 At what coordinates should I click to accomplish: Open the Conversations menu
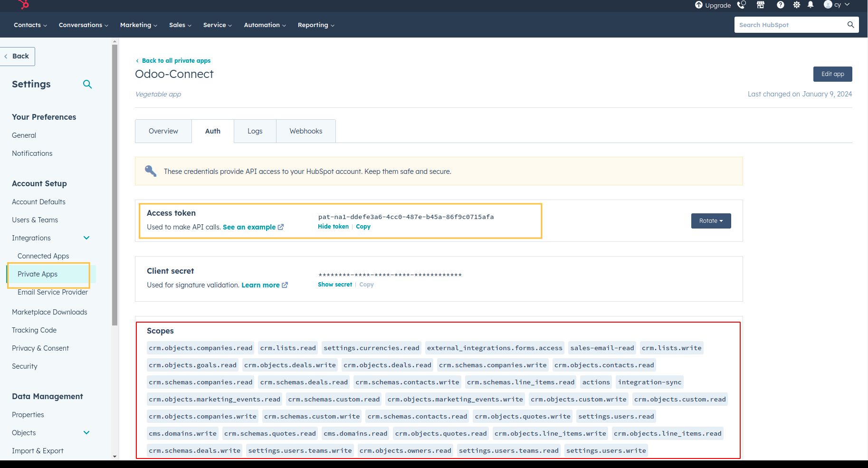point(84,25)
